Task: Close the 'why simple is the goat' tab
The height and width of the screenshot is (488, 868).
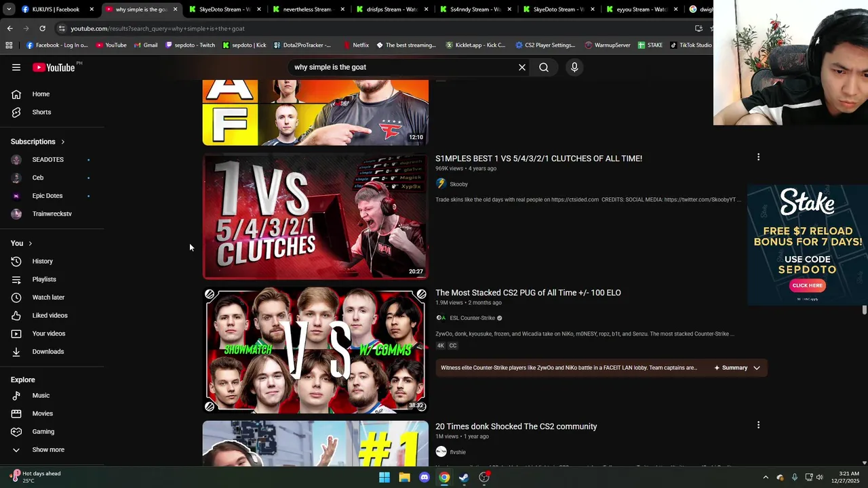Action: (x=175, y=9)
